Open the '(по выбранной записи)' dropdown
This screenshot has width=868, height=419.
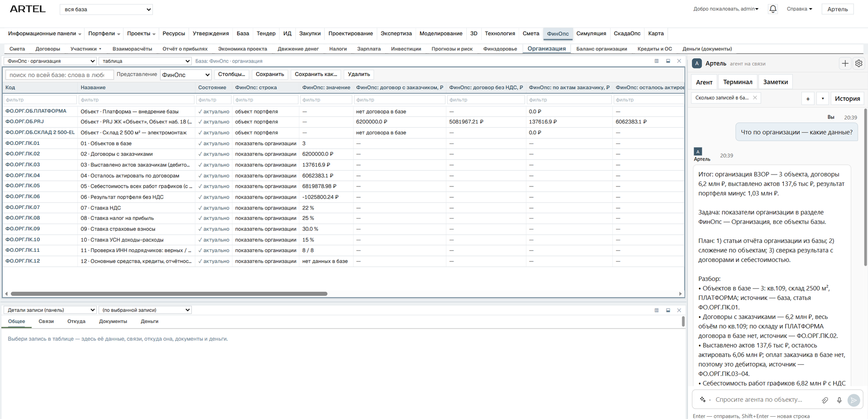click(145, 310)
